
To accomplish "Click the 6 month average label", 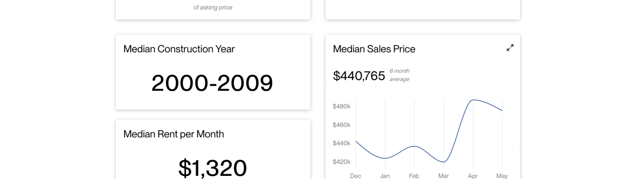I will pyautogui.click(x=399, y=75).
